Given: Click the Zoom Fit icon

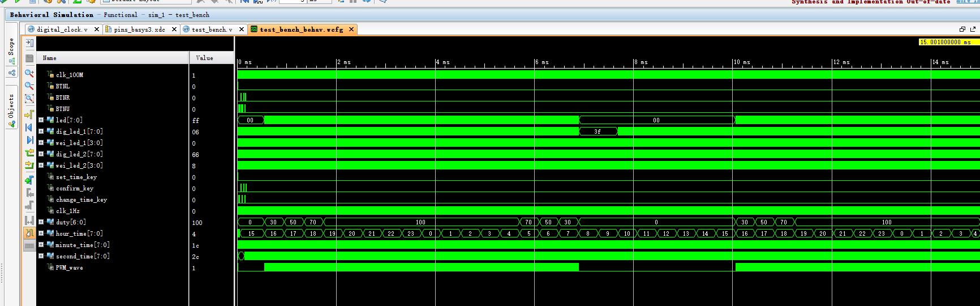Looking at the screenshot, I should tap(29, 99).
